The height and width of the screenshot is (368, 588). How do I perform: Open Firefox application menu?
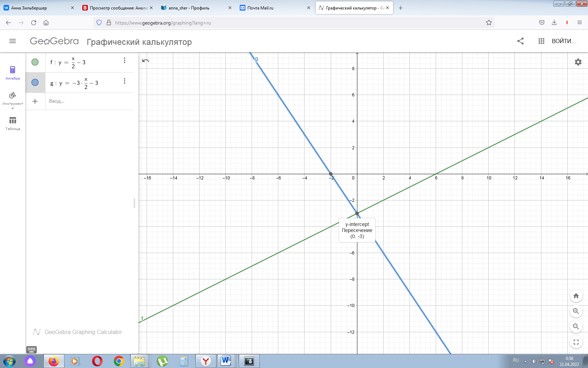pyautogui.click(x=580, y=22)
